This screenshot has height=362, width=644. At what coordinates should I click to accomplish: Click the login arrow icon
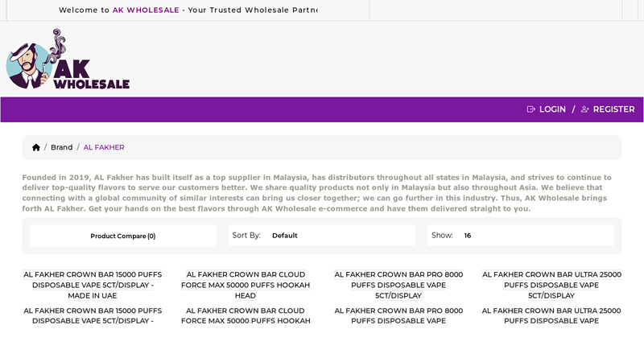click(531, 109)
